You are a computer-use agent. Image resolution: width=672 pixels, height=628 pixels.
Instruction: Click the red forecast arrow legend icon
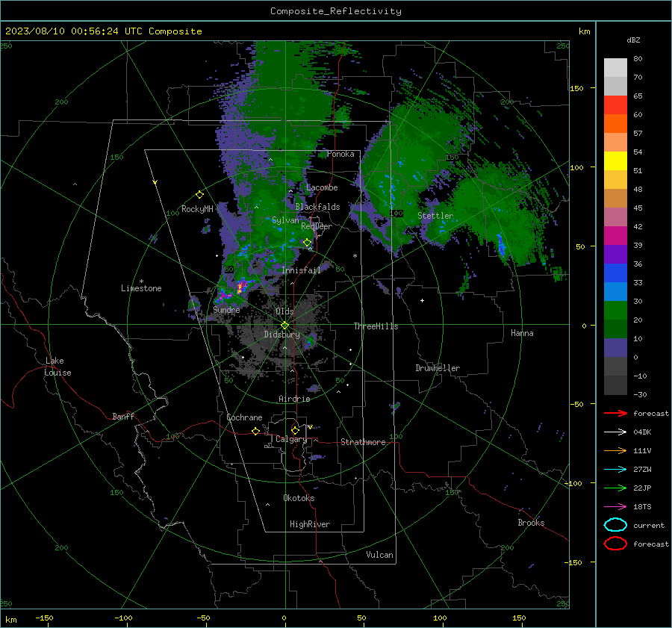tap(615, 413)
